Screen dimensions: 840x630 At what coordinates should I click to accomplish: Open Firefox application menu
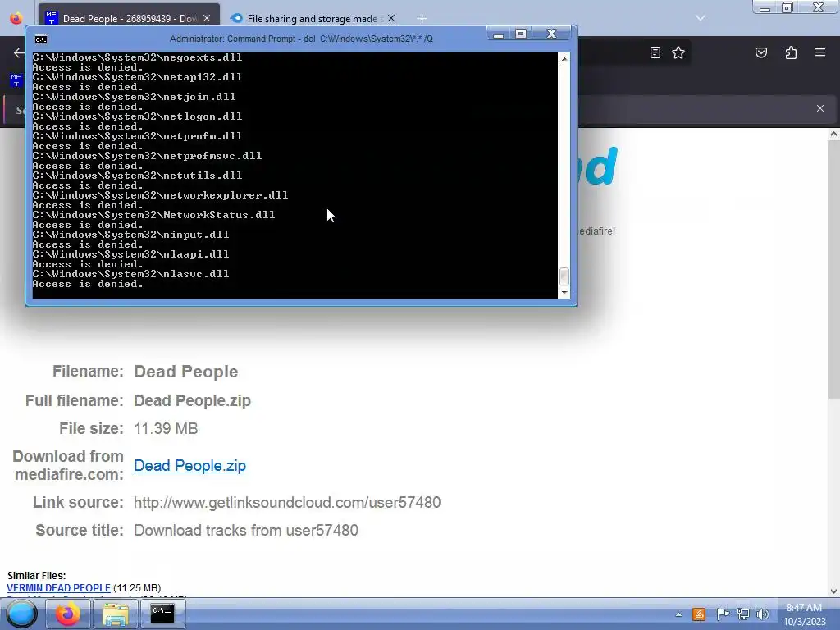[x=820, y=52]
